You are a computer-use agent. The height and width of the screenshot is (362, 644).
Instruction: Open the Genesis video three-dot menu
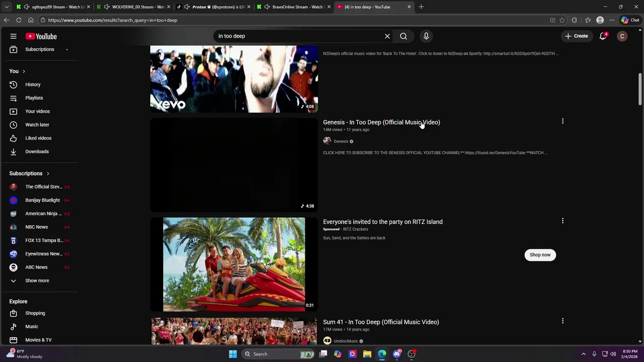[562, 121]
